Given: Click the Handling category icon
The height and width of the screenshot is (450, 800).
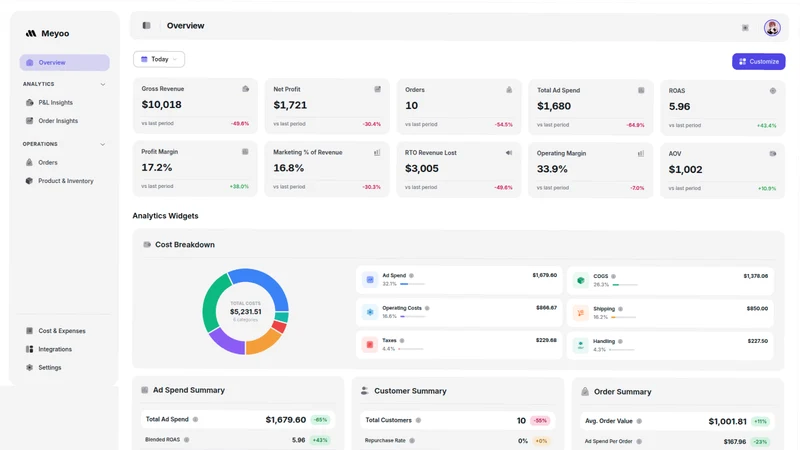Looking at the screenshot, I should [x=581, y=345].
